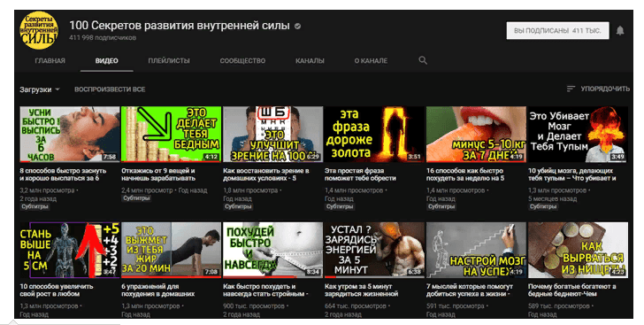Expand the Загрузки dropdown

40,89
